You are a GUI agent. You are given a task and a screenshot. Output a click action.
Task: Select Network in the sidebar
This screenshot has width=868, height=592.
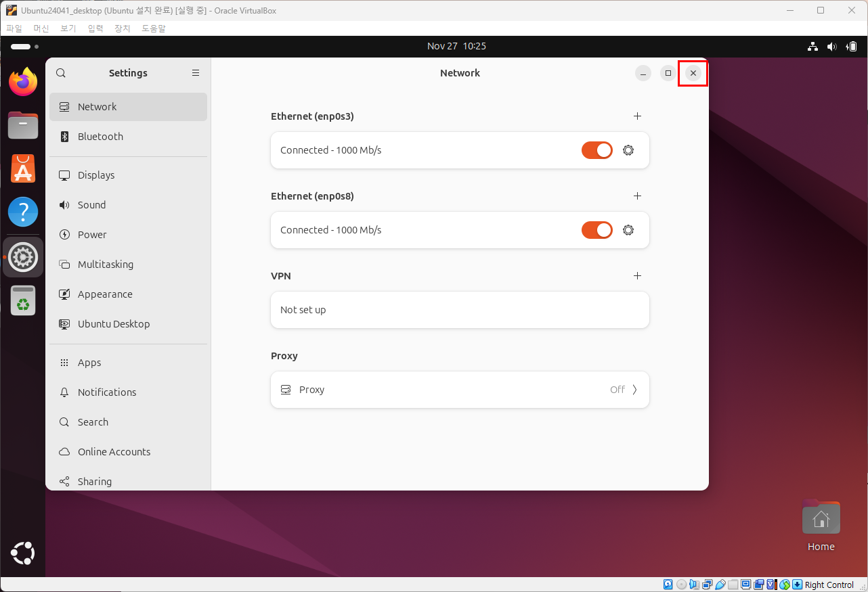(128, 107)
